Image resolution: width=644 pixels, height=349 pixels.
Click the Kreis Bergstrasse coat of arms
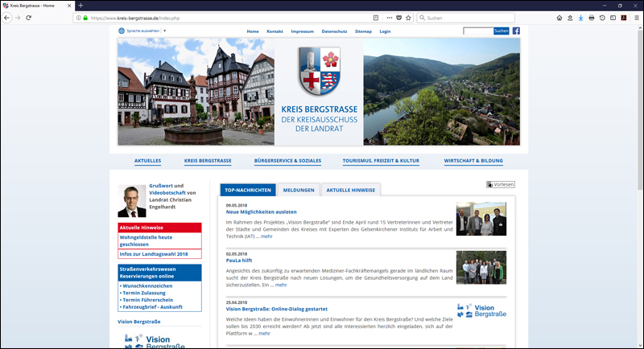319,72
